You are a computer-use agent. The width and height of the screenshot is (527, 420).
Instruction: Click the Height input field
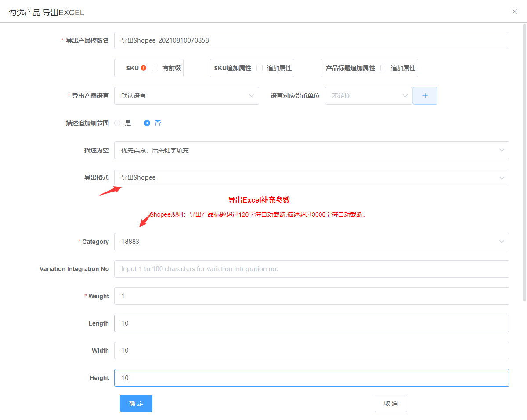312,378
